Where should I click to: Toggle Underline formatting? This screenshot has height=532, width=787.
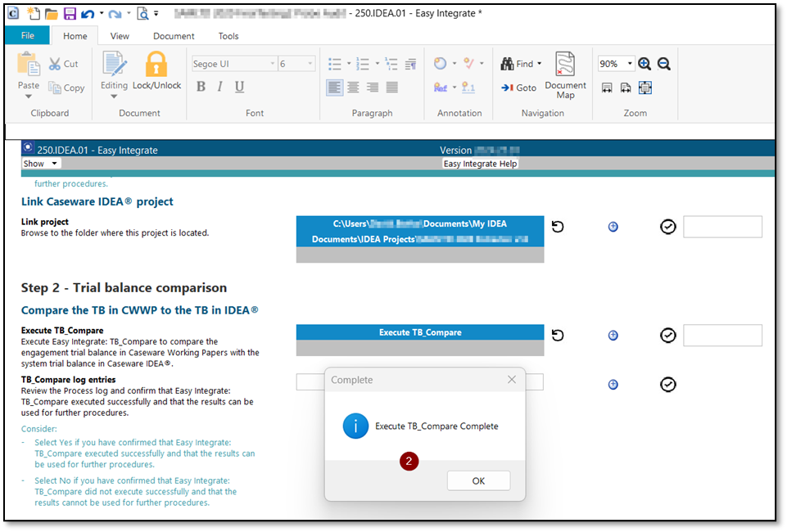click(x=237, y=86)
